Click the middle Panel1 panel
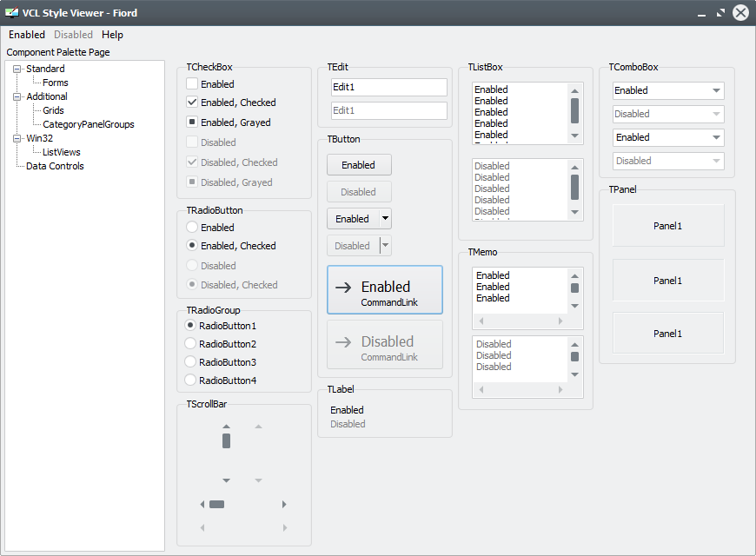Image resolution: width=756 pixels, height=556 pixels. tap(668, 281)
